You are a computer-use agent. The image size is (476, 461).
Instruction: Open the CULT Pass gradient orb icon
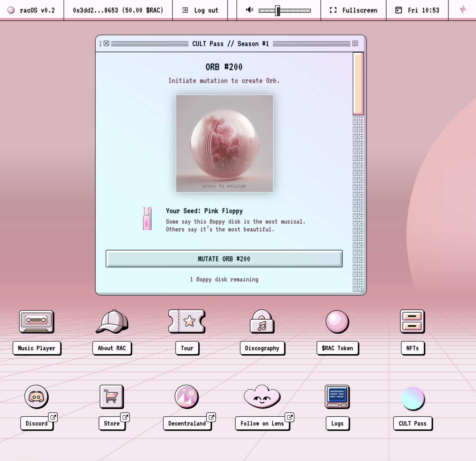point(412,398)
